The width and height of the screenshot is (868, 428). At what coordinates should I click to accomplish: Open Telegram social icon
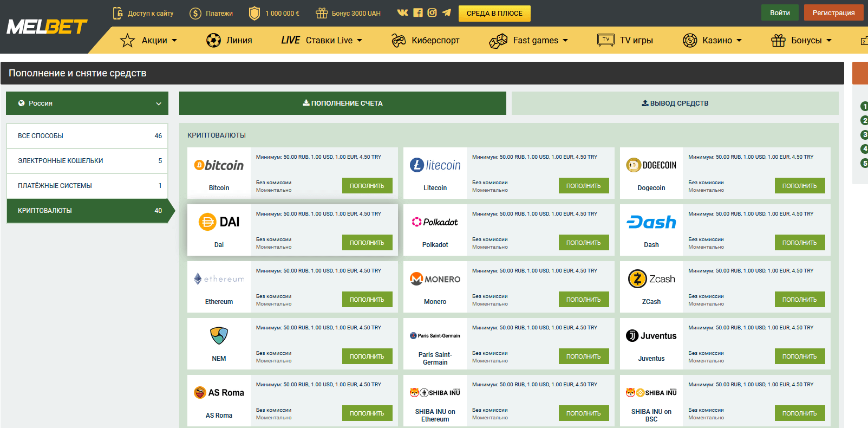click(446, 12)
